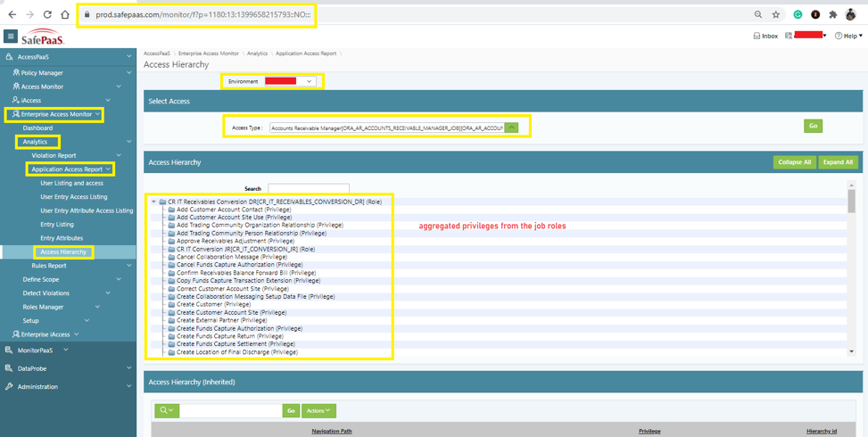Screen dimensions: 868x437
Task: Click the browser back arrow
Action: (12, 15)
